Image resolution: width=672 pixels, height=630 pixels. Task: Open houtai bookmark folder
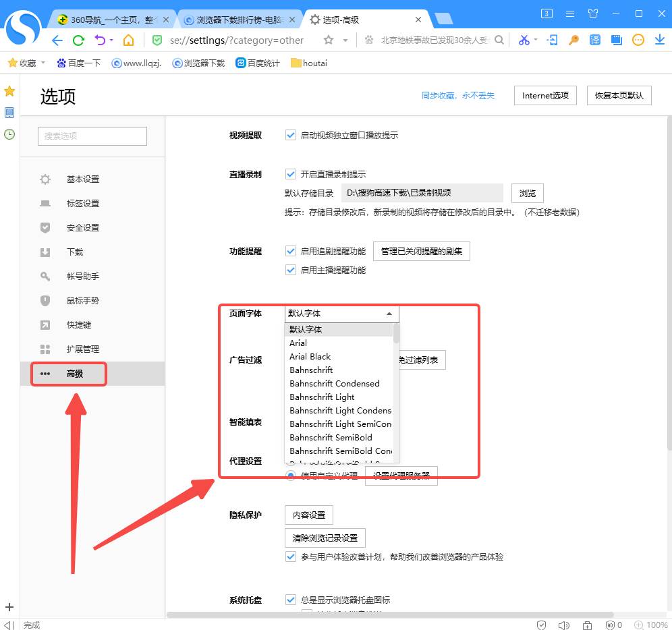pyautogui.click(x=309, y=63)
